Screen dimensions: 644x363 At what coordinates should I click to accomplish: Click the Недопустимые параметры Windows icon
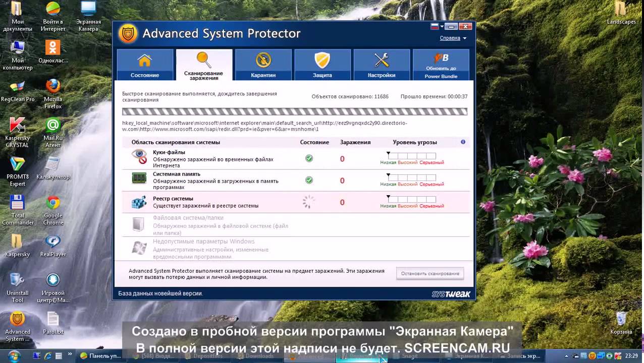[138, 248]
